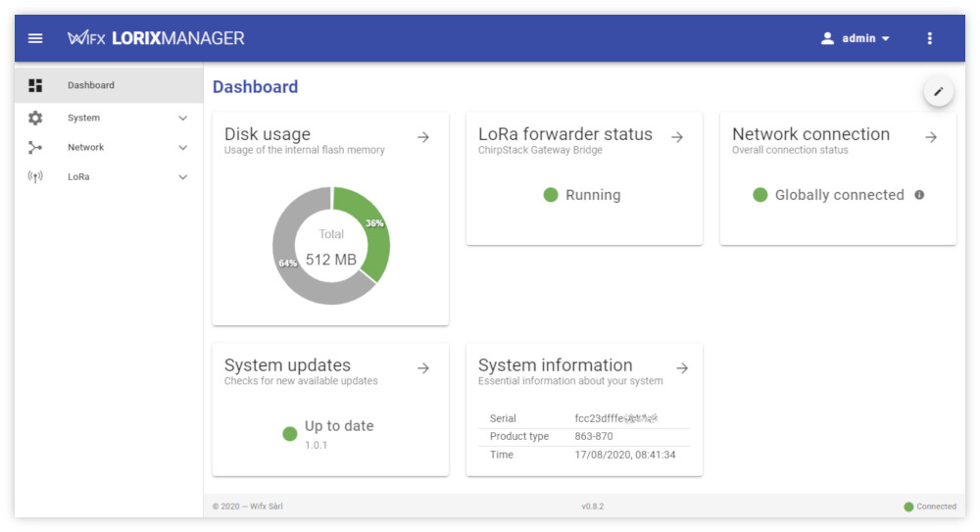Expand the Network sidebar section chevron
The width and height of the screenshot is (980, 532).
pos(182,148)
